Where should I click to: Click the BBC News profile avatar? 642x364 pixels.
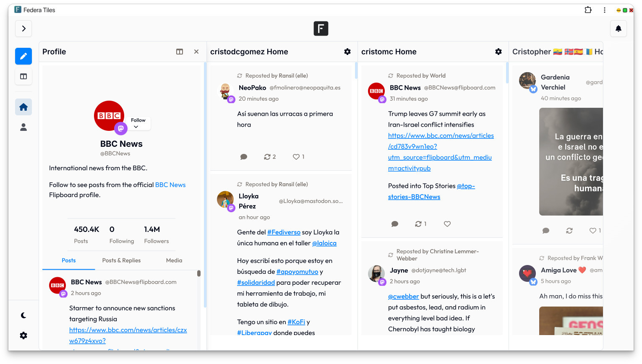point(109,116)
